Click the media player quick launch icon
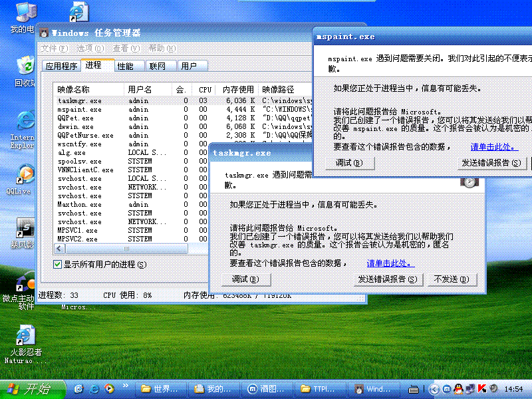 109,388
